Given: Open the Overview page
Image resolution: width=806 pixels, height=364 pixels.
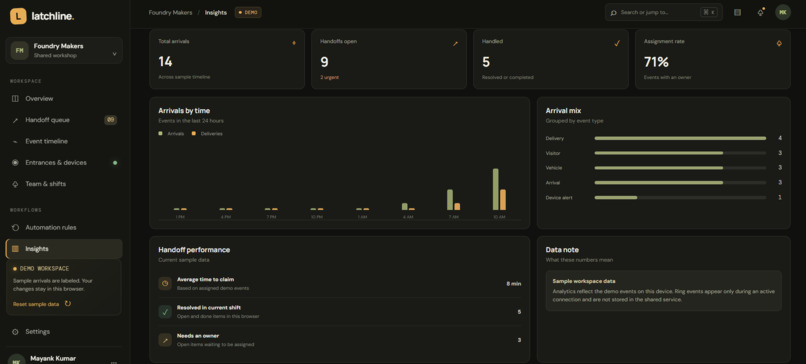Looking at the screenshot, I should [64, 99].
